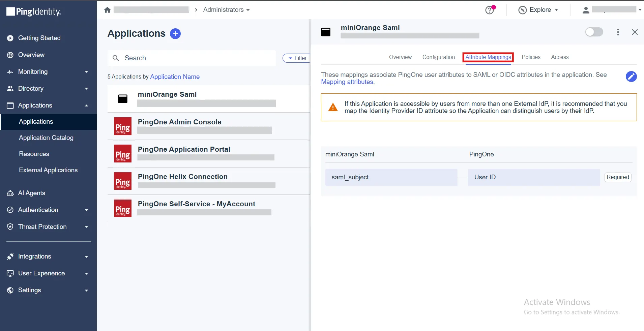Image resolution: width=644 pixels, height=331 pixels.
Task: Focus the applications Search field
Action: point(192,58)
